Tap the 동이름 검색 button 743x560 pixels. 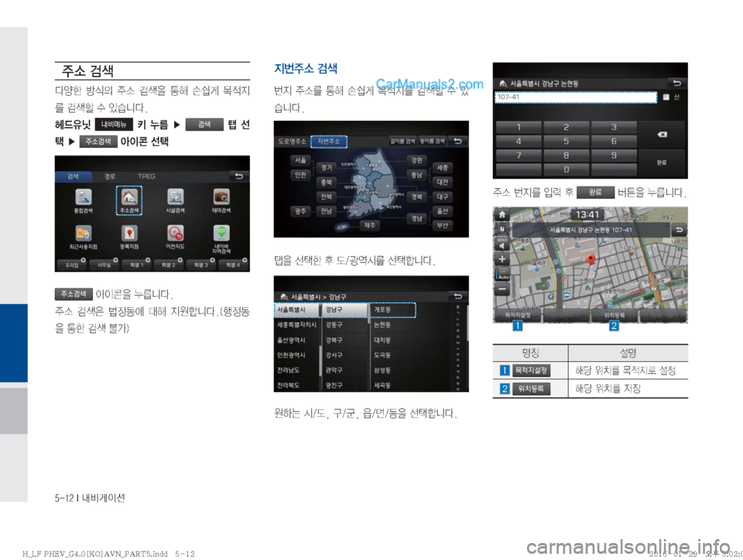(432, 141)
